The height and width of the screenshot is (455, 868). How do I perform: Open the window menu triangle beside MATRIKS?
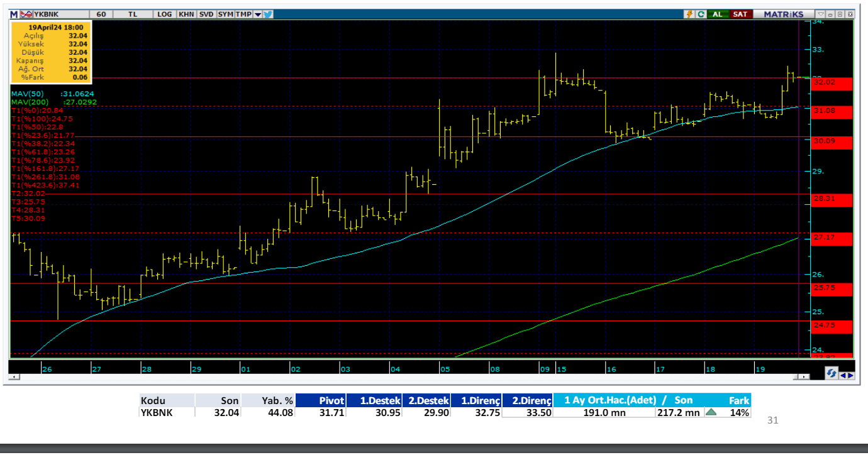click(x=820, y=14)
